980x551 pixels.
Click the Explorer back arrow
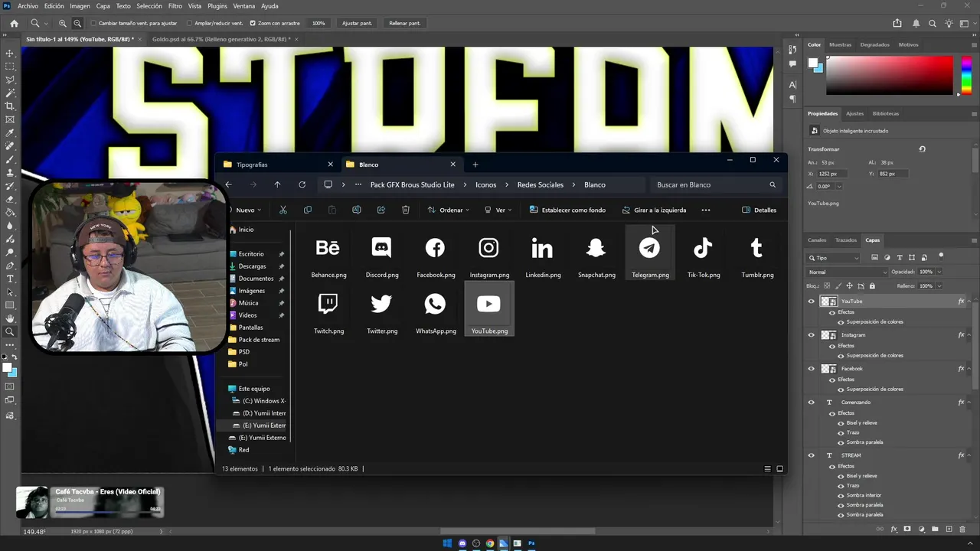[x=228, y=184]
